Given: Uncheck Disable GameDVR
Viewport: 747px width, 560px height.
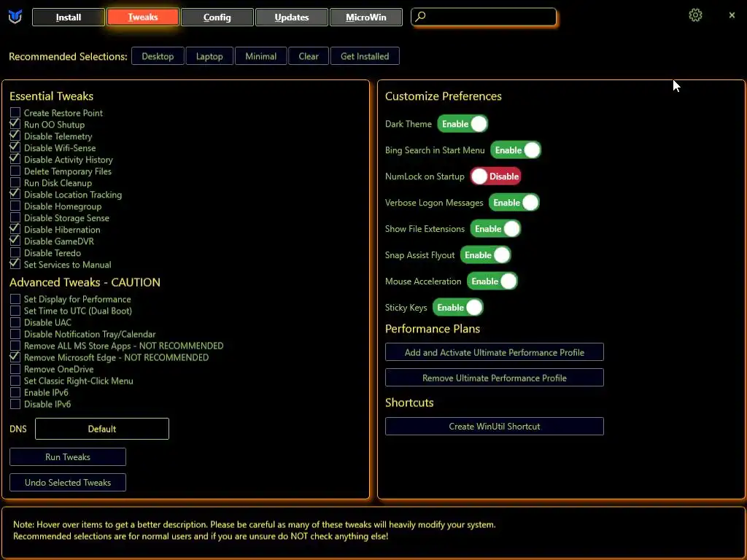Looking at the screenshot, I should (x=15, y=241).
